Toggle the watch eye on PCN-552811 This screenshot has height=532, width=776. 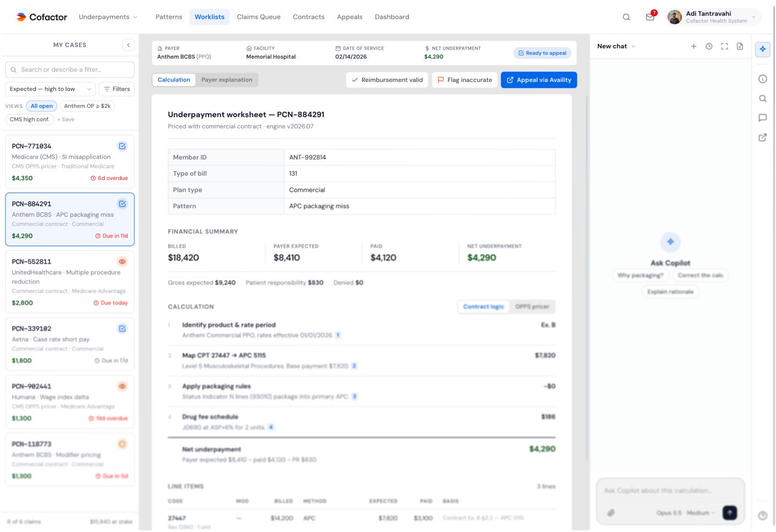point(122,262)
